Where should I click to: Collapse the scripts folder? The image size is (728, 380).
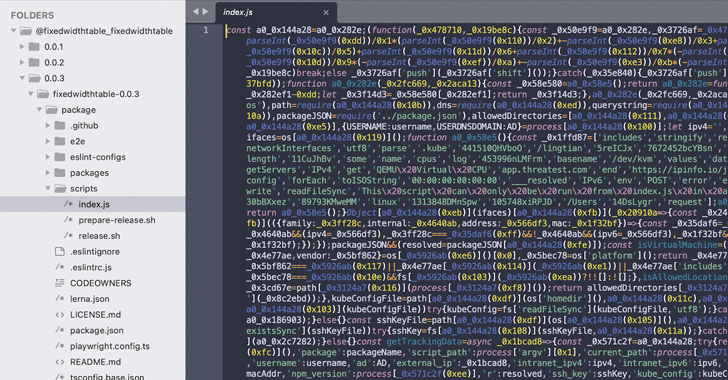pyautogui.click(x=48, y=188)
